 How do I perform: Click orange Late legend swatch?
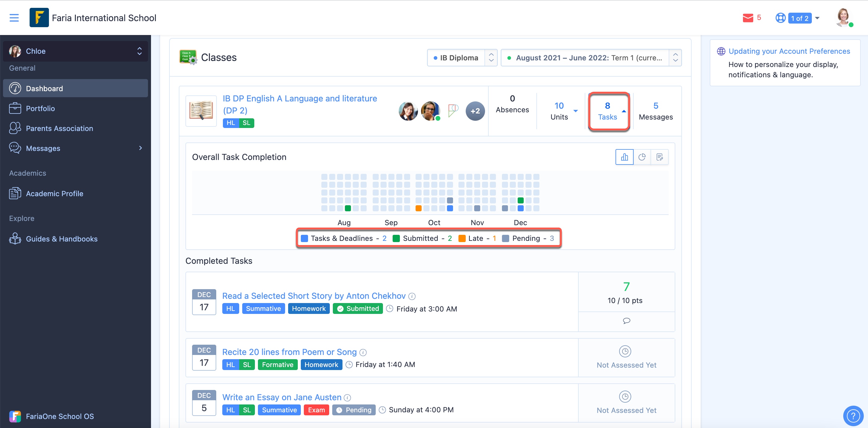pos(462,238)
